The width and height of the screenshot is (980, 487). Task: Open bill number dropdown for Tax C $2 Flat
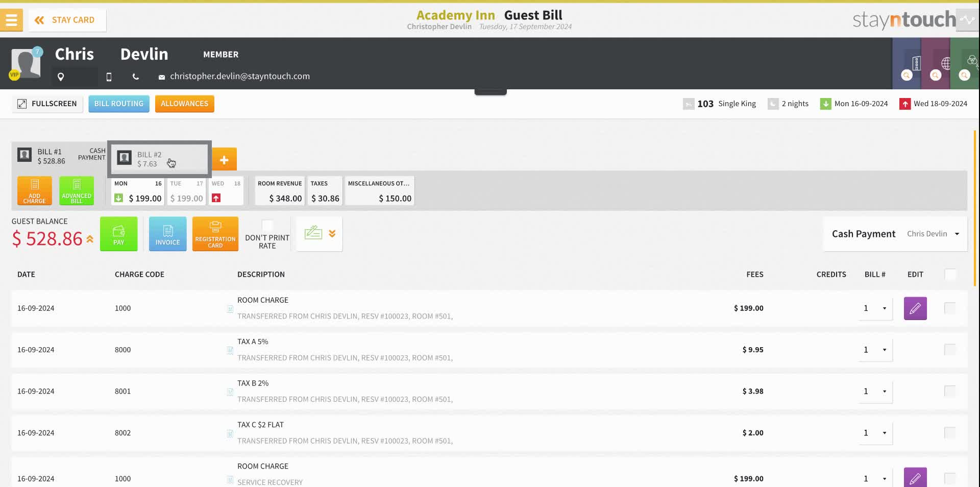[875, 433]
